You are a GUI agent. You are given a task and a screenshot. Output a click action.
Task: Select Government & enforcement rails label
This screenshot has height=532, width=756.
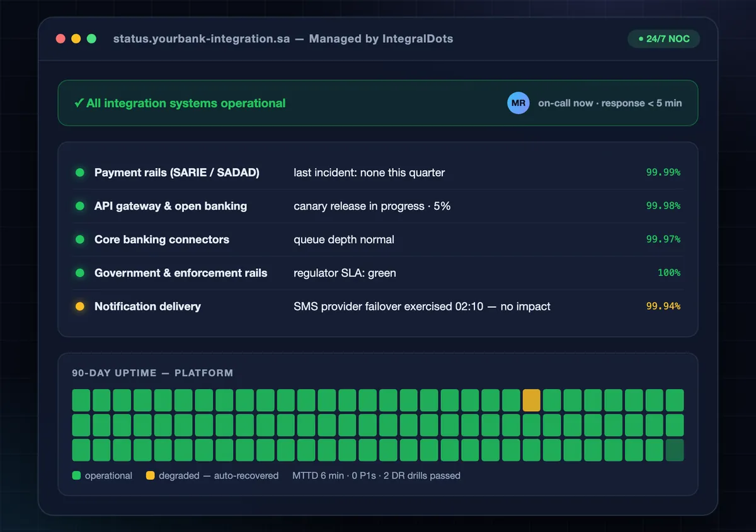181,273
